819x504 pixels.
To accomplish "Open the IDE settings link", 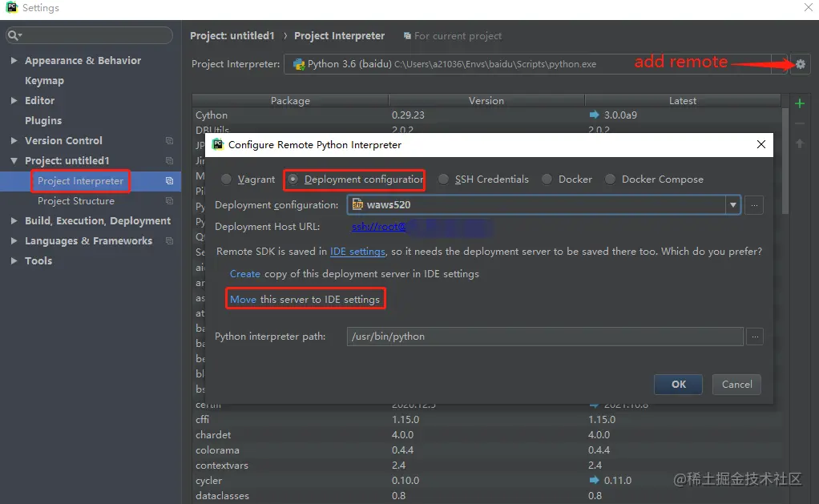I will [x=357, y=252].
